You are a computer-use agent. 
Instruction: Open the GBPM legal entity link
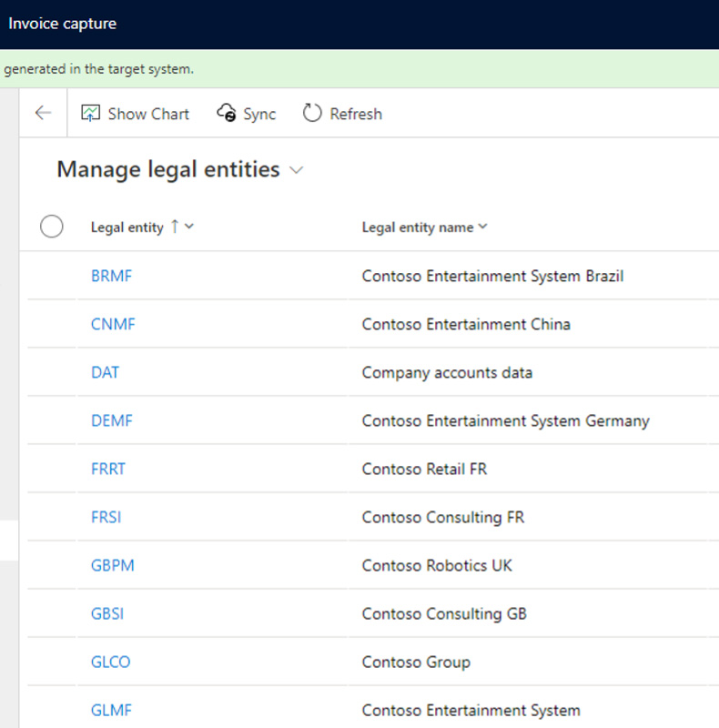click(x=113, y=565)
